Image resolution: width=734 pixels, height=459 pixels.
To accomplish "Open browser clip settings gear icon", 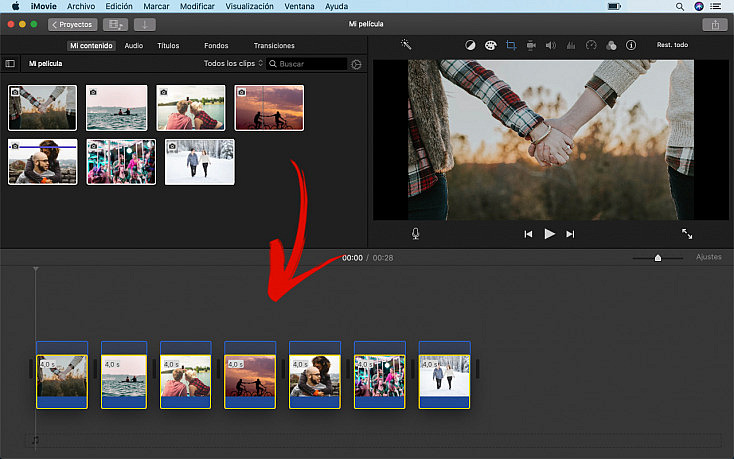I will tap(356, 64).
